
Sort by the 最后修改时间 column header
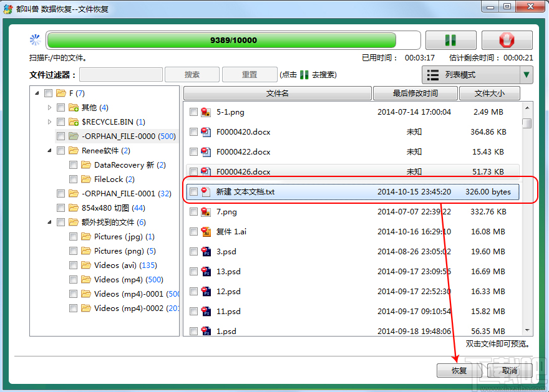pos(415,93)
